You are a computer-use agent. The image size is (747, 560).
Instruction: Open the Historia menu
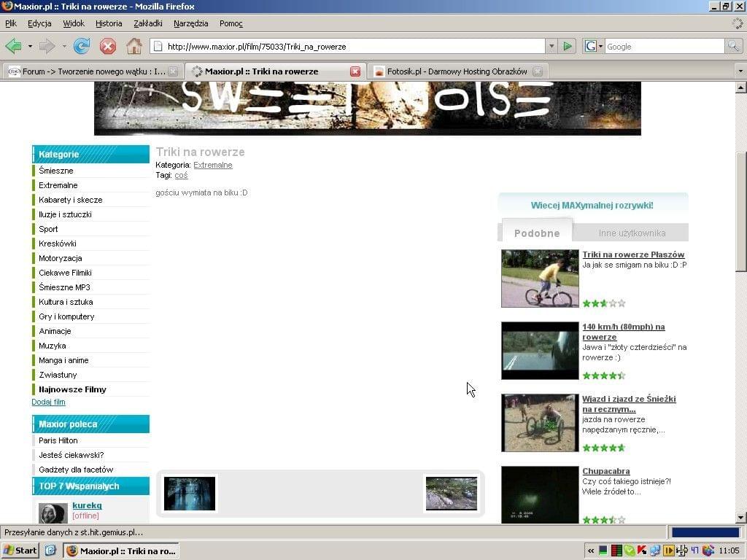(x=109, y=23)
